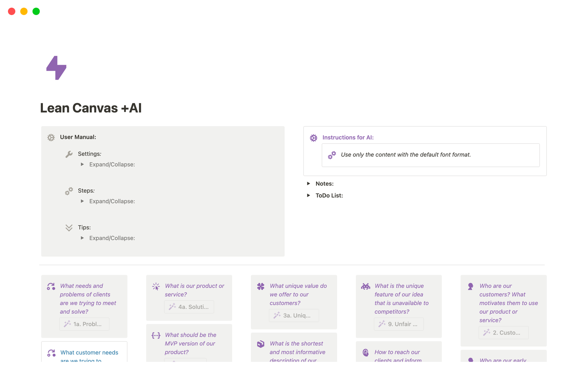The width and height of the screenshot is (588, 368).
Task: Click the space-invader icon in the Unfair Advantage card
Action: (365, 286)
